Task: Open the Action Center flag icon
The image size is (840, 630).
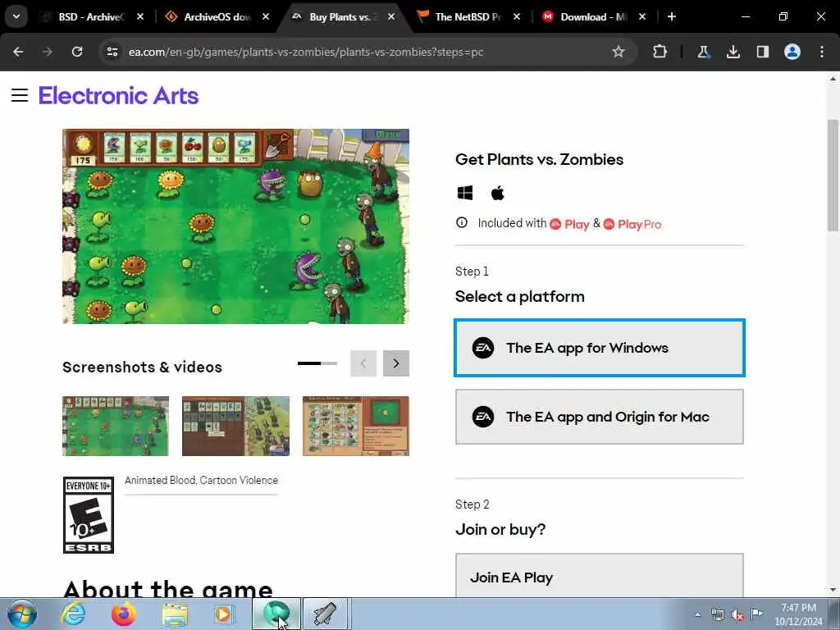Action: [756, 614]
